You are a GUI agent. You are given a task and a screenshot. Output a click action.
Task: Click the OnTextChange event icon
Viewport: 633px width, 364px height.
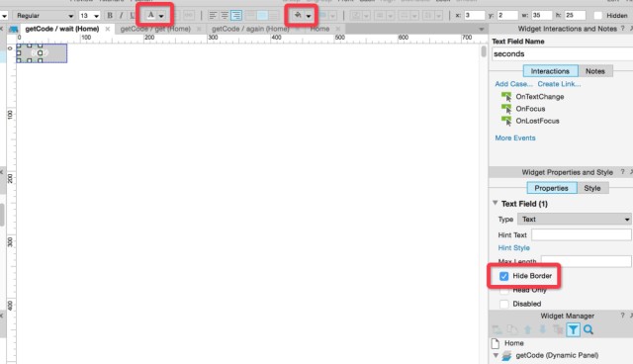pyautogui.click(x=506, y=97)
